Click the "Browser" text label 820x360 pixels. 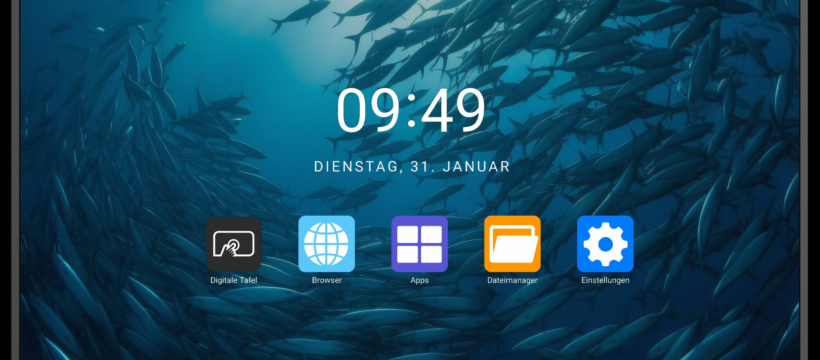326,280
